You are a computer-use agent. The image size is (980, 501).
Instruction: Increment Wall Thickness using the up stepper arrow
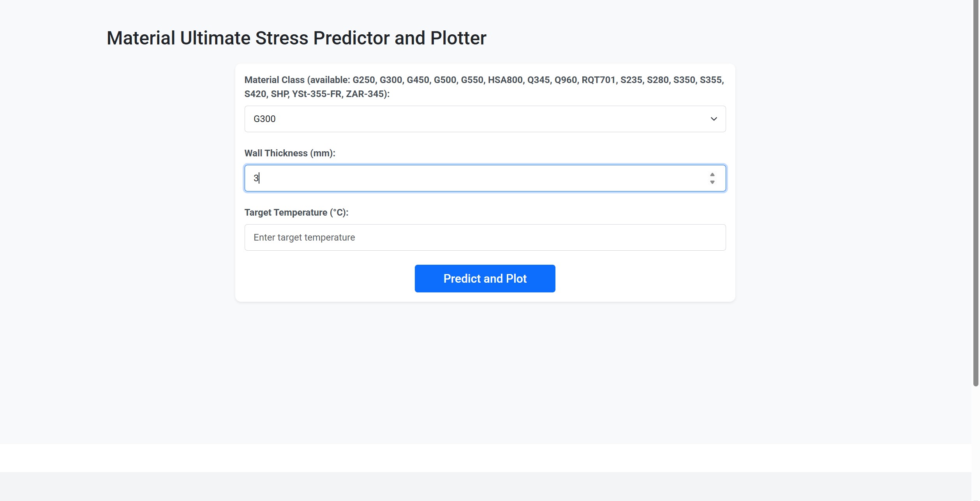(x=712, y=175)
